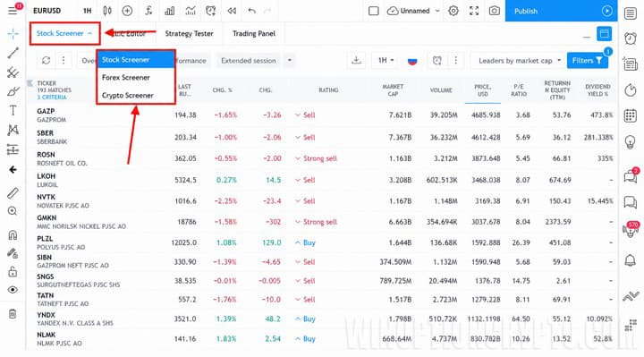Open the GAZP Gazprom row
644x357 pixels.
[321, 115]
